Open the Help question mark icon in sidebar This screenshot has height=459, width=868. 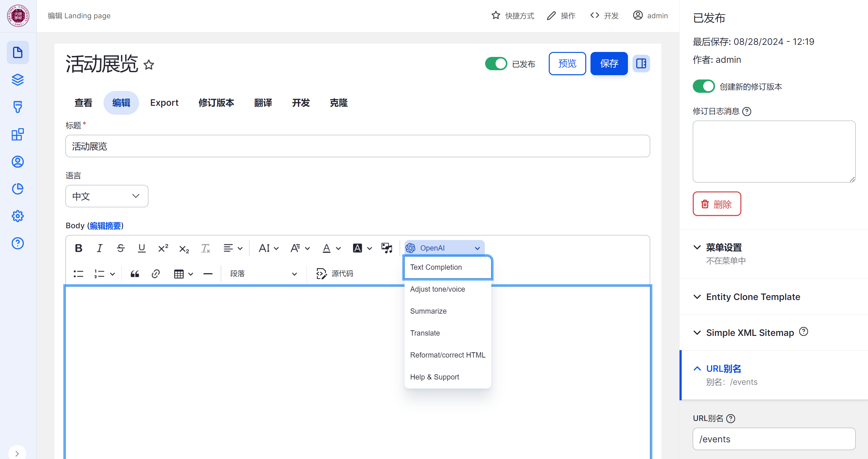click(18, 243)
